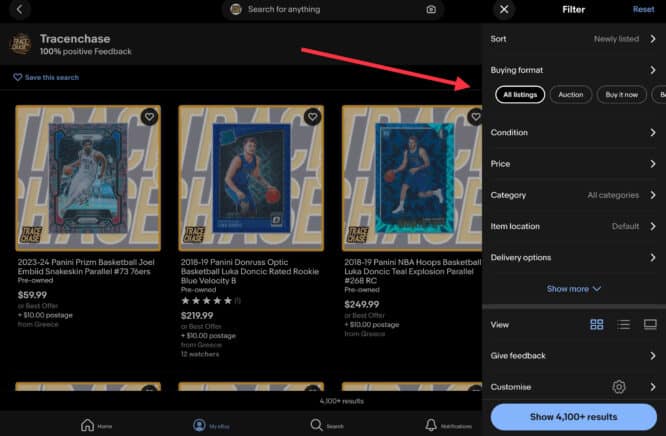666x436 pixels.
Task: Select the Buy it now chip
Action: coord(621,95)
